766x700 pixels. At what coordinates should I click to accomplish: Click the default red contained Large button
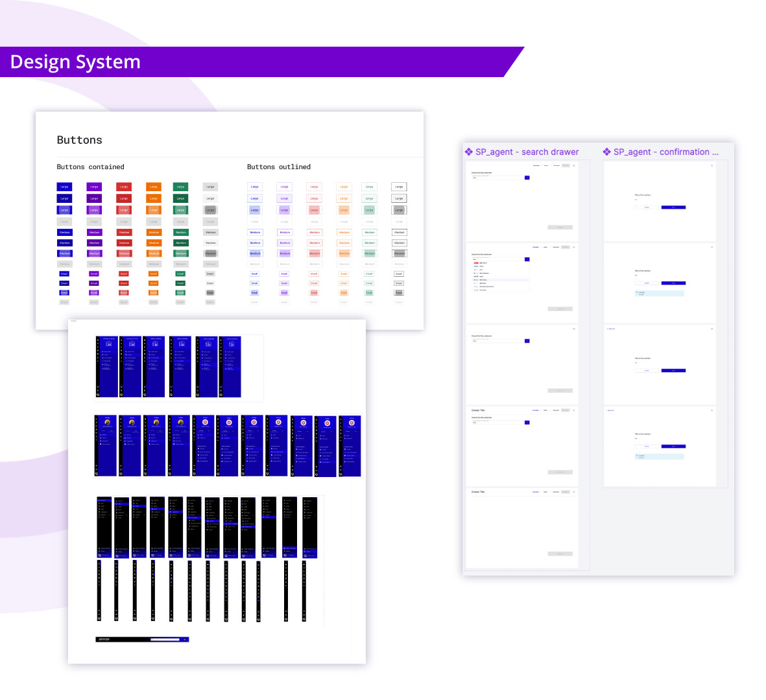point(124,187)
